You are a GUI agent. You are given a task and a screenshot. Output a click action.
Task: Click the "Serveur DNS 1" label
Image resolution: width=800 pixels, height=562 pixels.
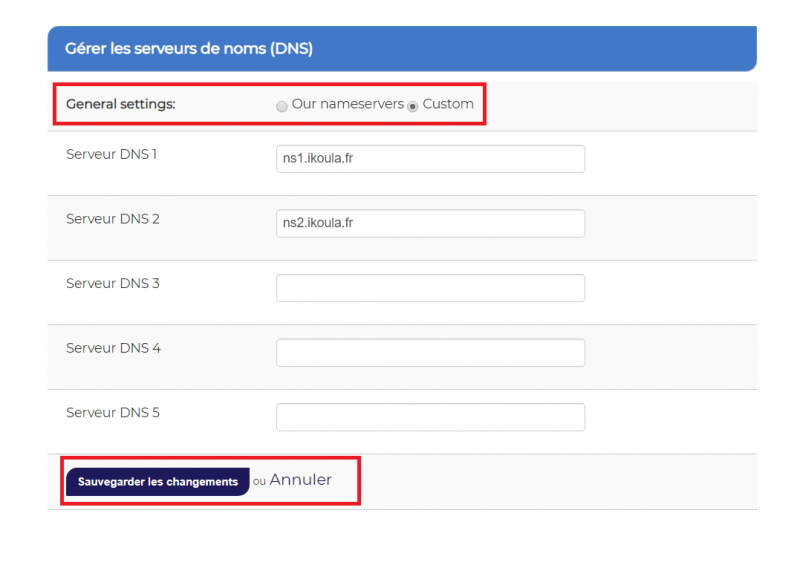[x=111, y=154]
